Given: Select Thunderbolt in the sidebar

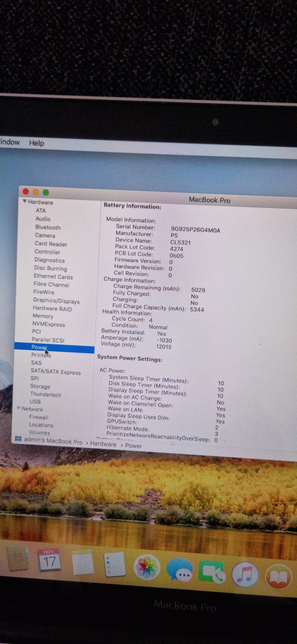Looking at the screenshot, I should pos(45,394).
